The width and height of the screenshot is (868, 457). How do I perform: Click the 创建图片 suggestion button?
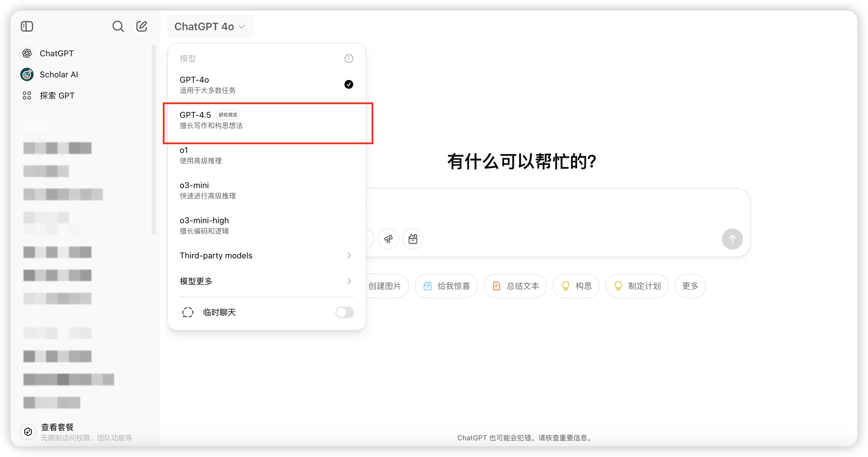coord(387,286)
